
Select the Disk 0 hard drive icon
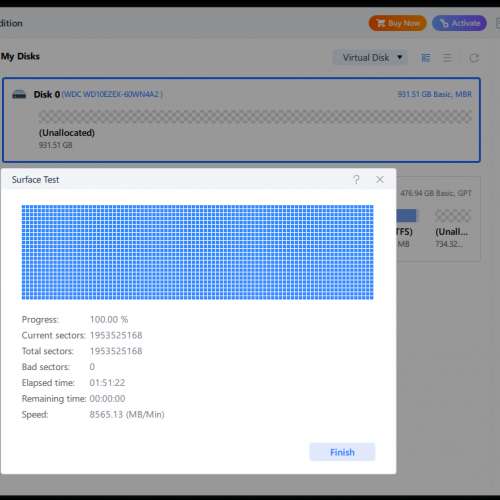pos(19,94)
